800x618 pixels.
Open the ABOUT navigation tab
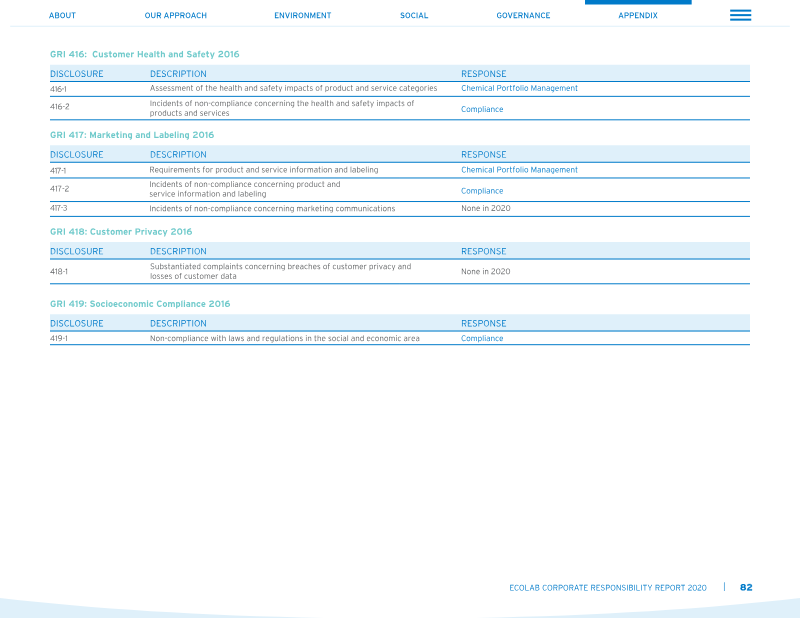click(62, 15)
